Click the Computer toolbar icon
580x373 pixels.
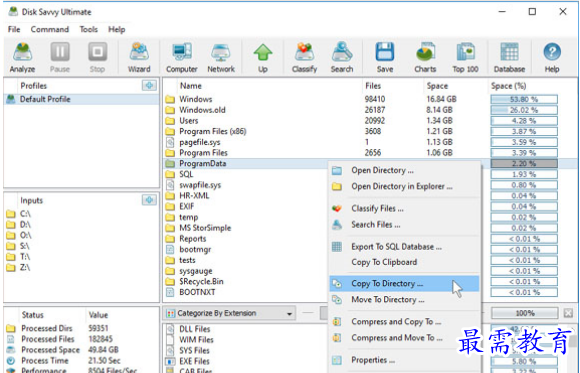click(182, 57)
